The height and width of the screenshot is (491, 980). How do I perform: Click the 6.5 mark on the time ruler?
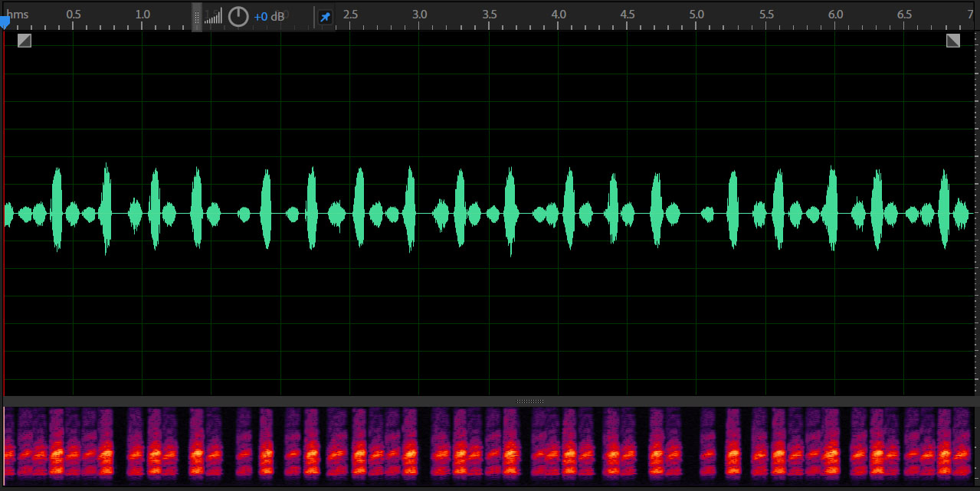click(x=905, y=15)
